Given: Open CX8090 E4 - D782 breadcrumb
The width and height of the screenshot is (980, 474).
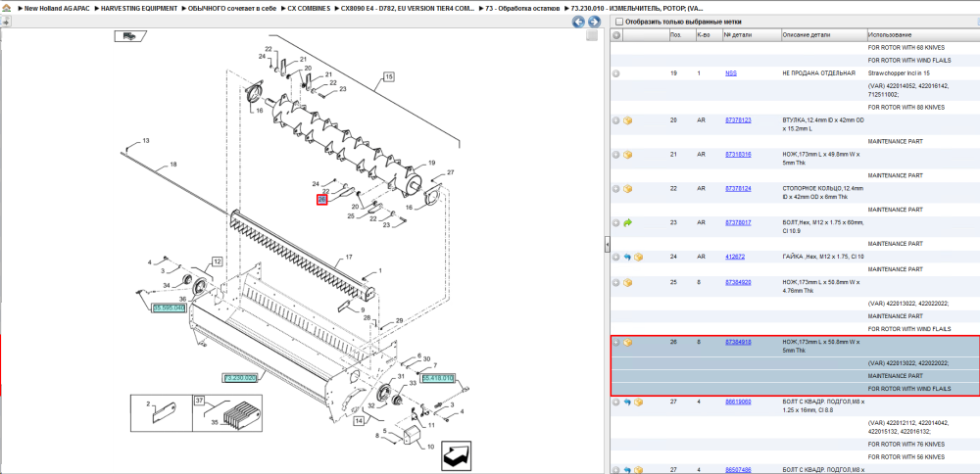Looking at the screenshot, I should pos(408,9).
